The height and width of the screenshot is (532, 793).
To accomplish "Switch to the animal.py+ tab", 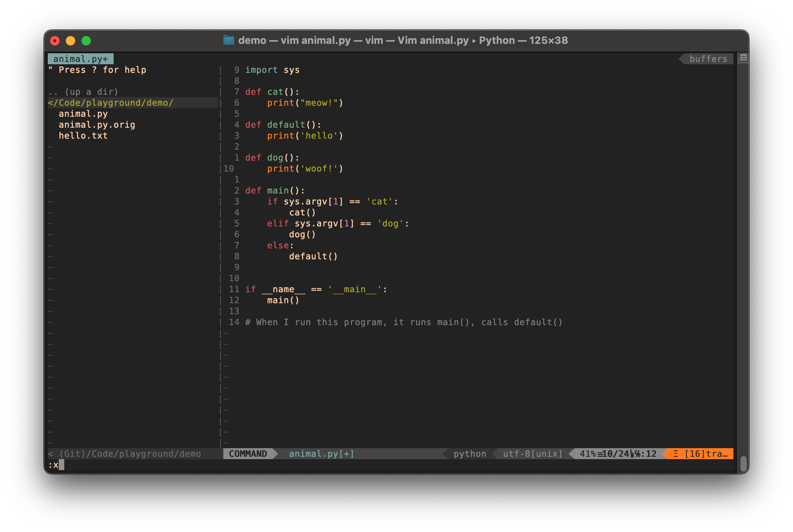I will (80, 58).
